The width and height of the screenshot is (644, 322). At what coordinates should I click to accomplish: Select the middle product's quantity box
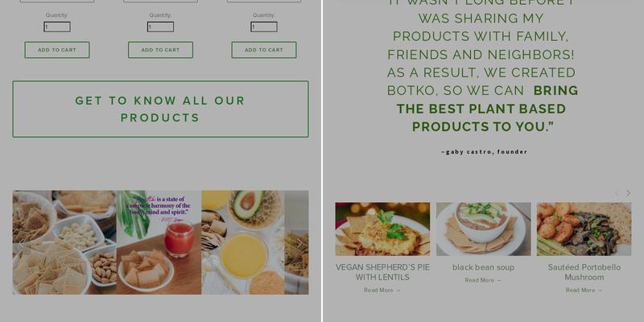160,27
